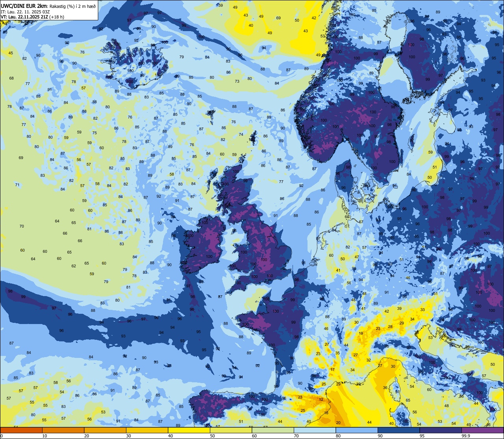Click the '10' legend scale label

click(x=44, y=436)
